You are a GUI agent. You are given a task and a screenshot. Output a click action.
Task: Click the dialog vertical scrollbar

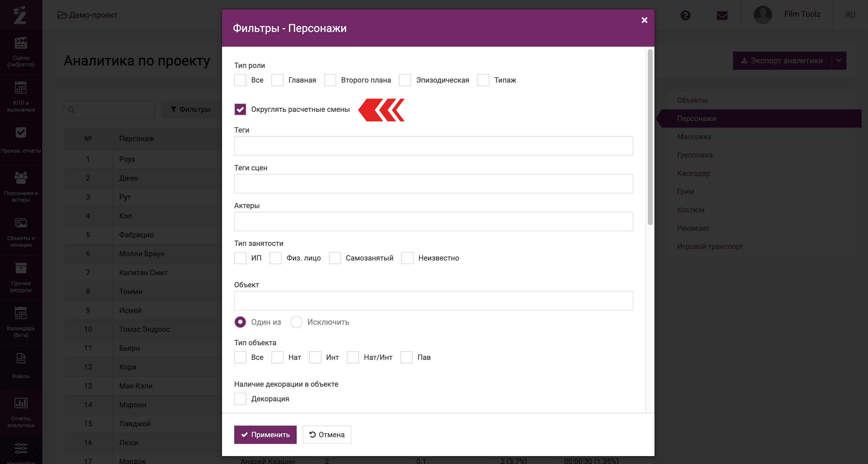point(650,137)
